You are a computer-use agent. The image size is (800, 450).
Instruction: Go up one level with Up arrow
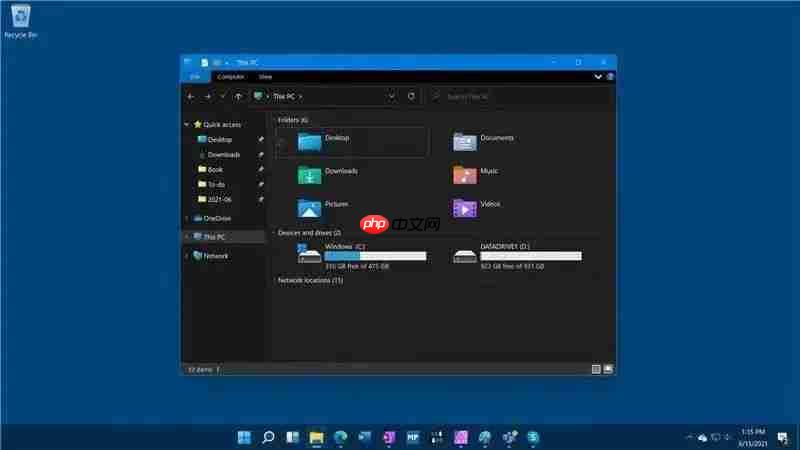238,96
